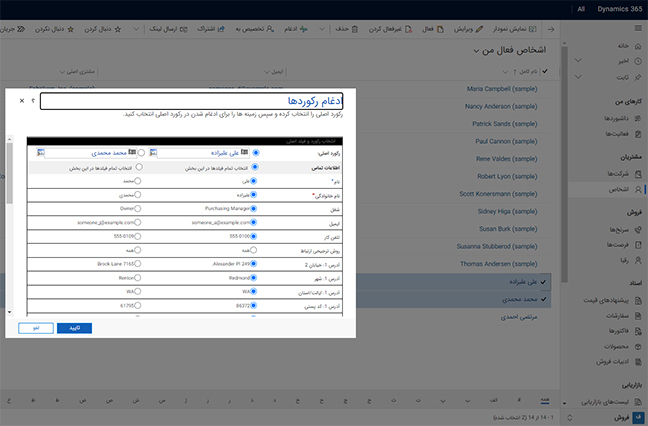This screenshot has height=426, width=648.
Task: Select محمد محمدی as master record
Action: click(x=139, y=153)
